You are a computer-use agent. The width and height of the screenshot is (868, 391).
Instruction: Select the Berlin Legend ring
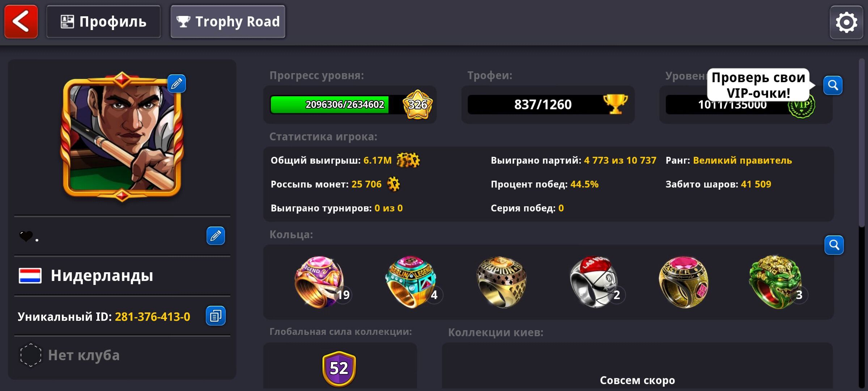click(x=412, y=282)
